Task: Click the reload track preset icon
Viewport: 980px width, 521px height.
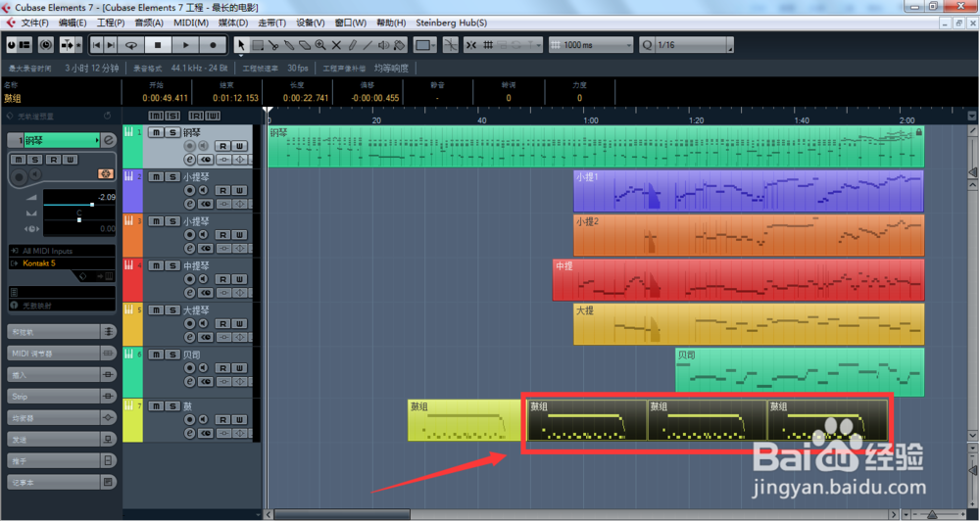Action: click(107, 116)
